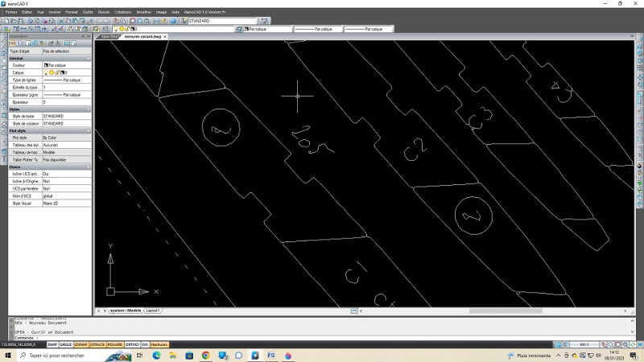Click the Tableau de trac... Modèle value
Image resolution: width=644 pixels, height=362 pixels.
click(67, 152)
